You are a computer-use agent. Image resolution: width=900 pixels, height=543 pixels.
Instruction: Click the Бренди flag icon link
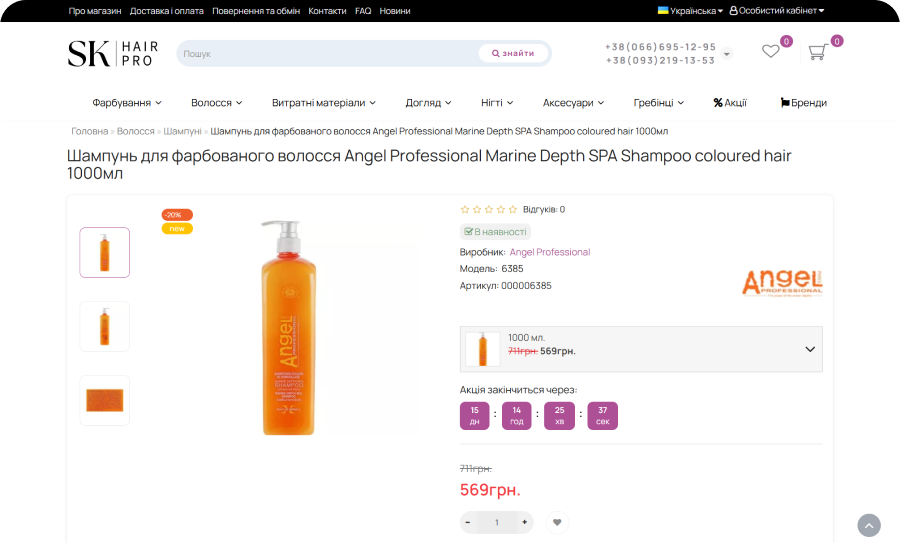pyautogui.click(x=804, y=103)
